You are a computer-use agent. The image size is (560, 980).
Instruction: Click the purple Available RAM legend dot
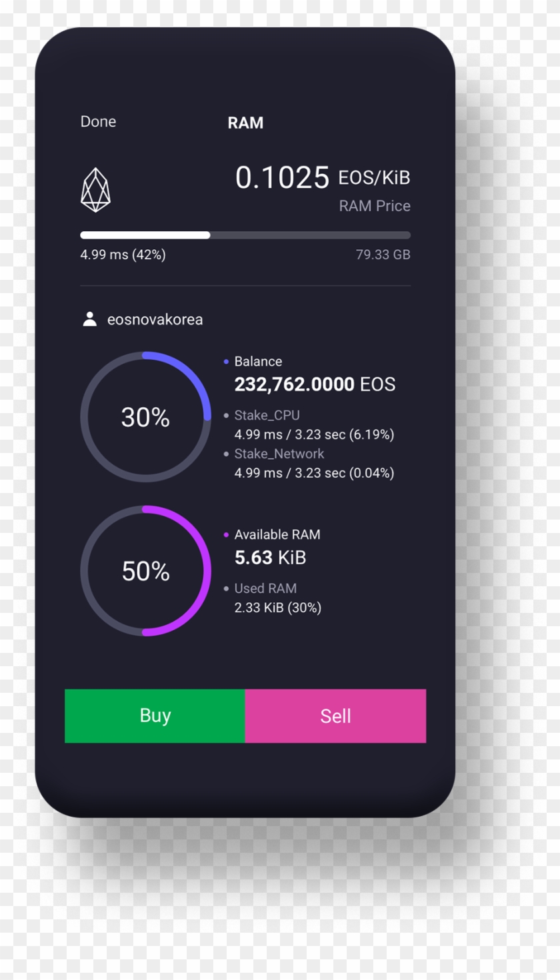227,534
